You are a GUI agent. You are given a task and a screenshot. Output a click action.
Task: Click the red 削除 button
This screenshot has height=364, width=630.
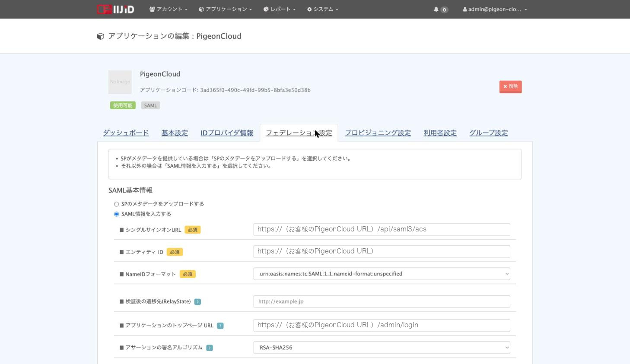[510, 86]
